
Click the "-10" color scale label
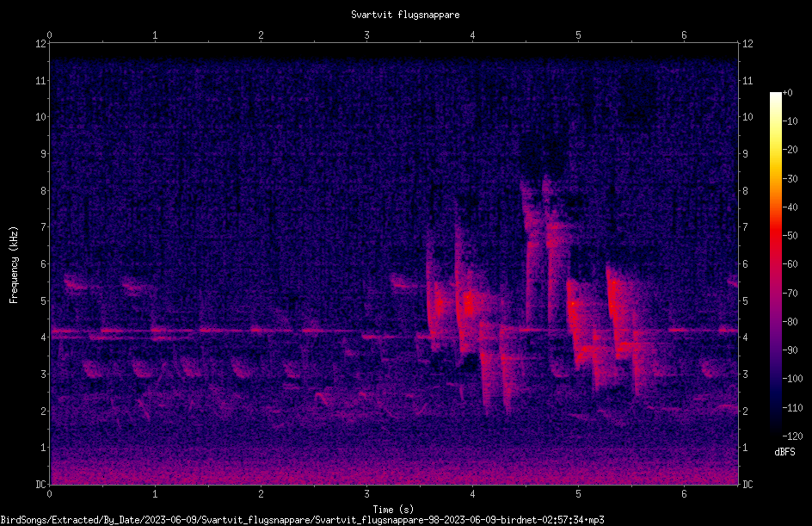coord(790,121)
